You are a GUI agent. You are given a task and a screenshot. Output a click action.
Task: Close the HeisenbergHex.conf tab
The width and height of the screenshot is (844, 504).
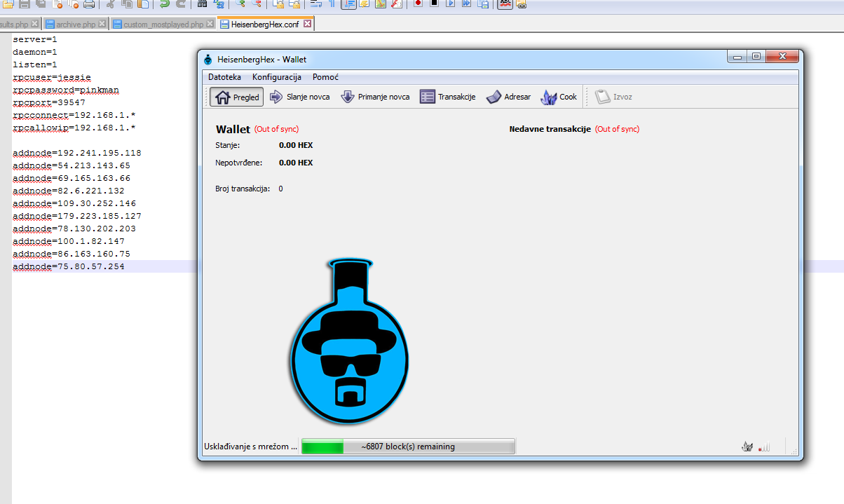click(x=308, y=24)
